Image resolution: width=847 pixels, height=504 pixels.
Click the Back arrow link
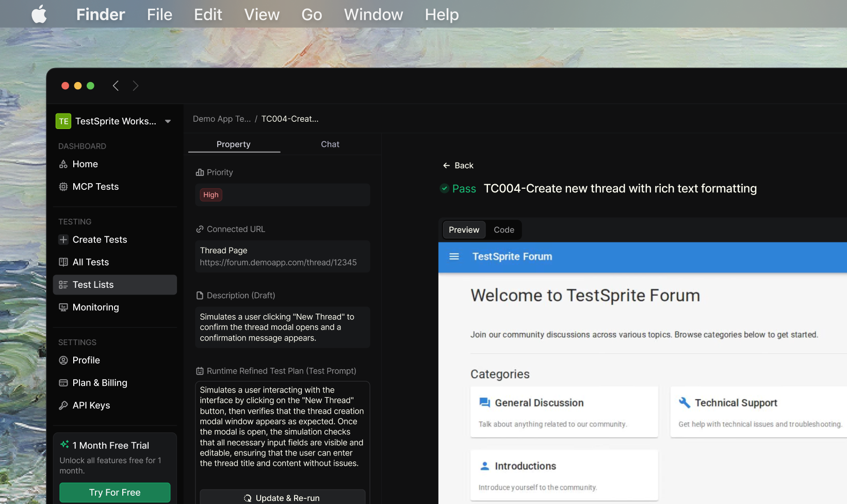[458, 166]
